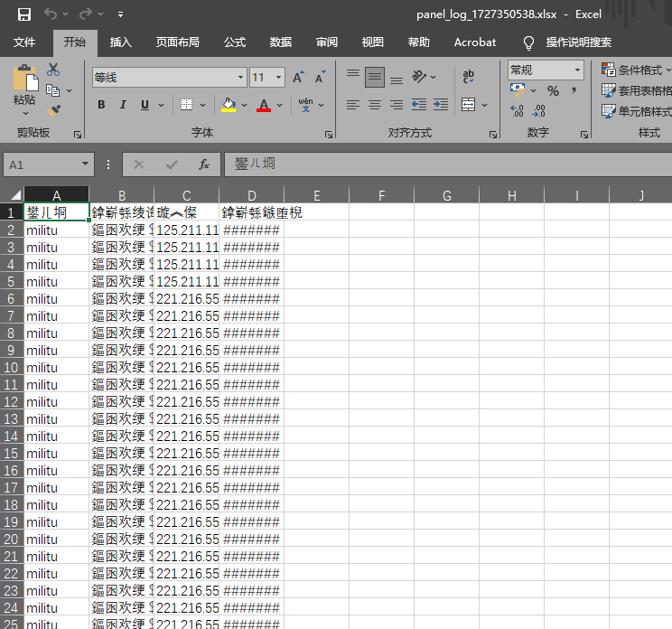Click the Accounting Number Format icon
Screen dimensions: 672x629
coord(518,90)
